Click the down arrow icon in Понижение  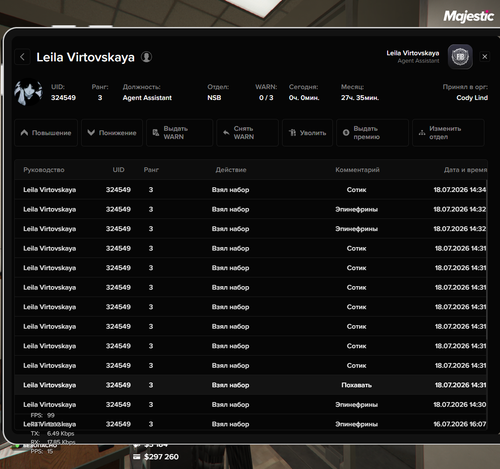pyautogui.click(x=91, y=133)
